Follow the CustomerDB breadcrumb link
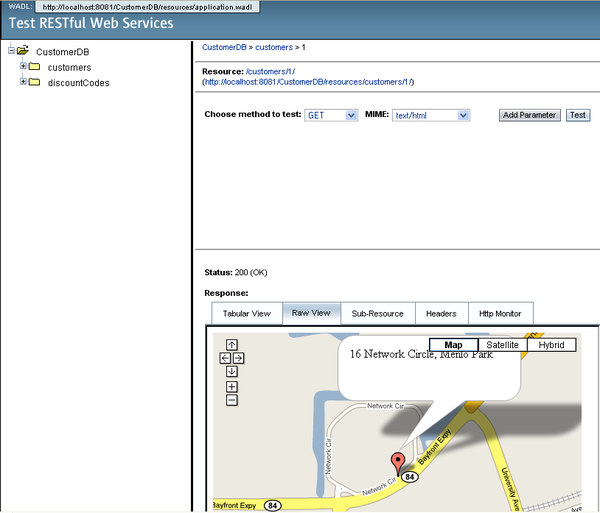Screen dimensions: 600x513 click(224, 47)
